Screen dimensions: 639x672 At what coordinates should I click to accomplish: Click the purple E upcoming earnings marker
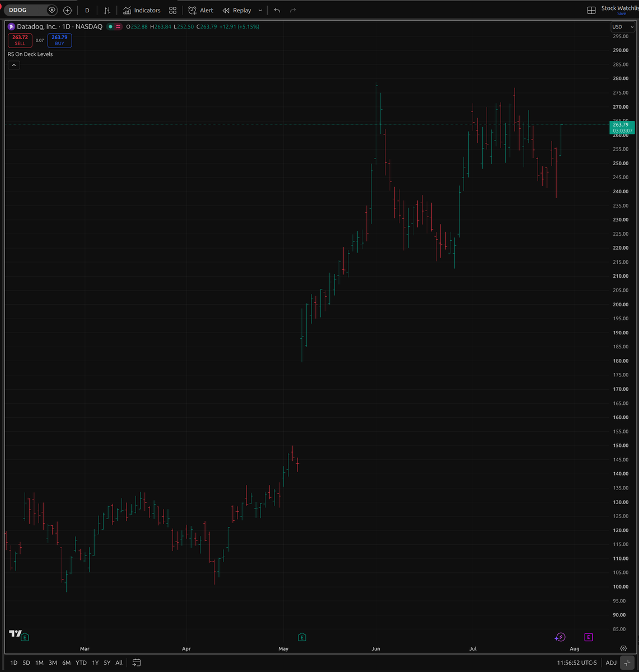(588, 637)
